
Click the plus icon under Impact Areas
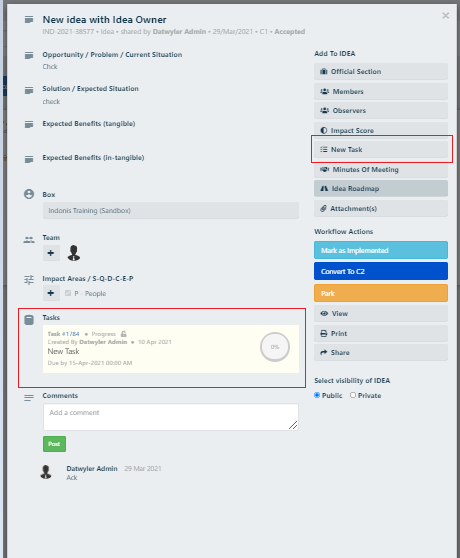click(51, 293)
